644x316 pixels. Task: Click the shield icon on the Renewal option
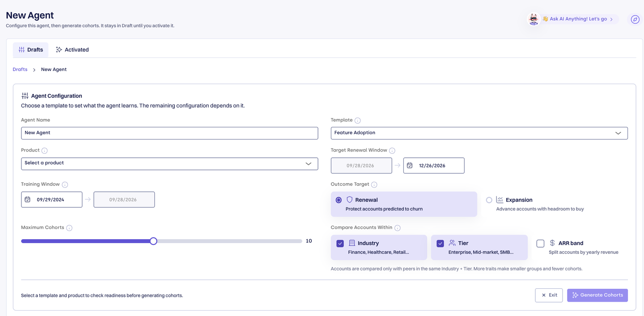[x=350, y=200]
